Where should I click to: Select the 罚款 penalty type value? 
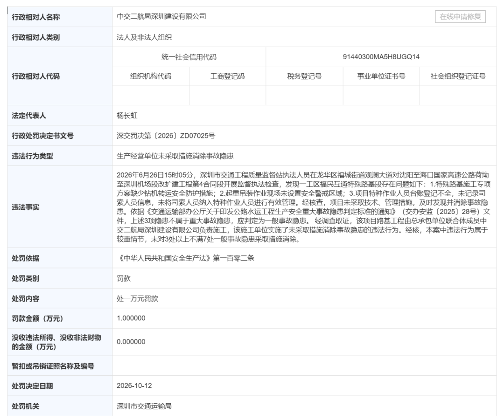(x=124, y=278)
